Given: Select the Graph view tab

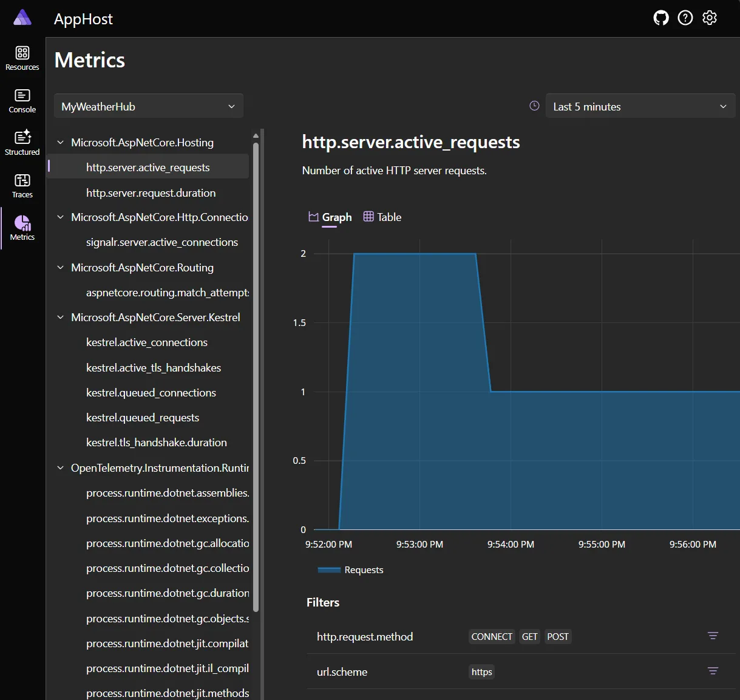Looking at the screenshot, I should coord(329,217).
